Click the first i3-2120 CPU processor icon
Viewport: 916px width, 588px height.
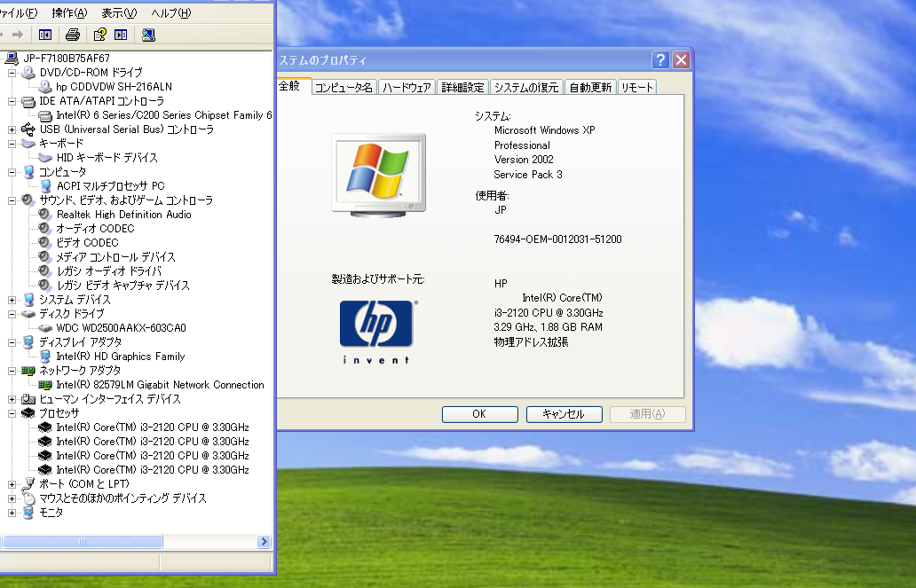click(x=45, y=427)
